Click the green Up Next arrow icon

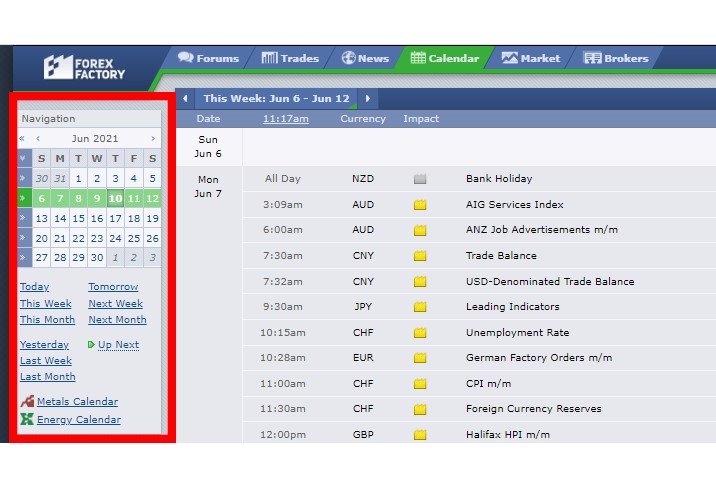pos(92,345)
